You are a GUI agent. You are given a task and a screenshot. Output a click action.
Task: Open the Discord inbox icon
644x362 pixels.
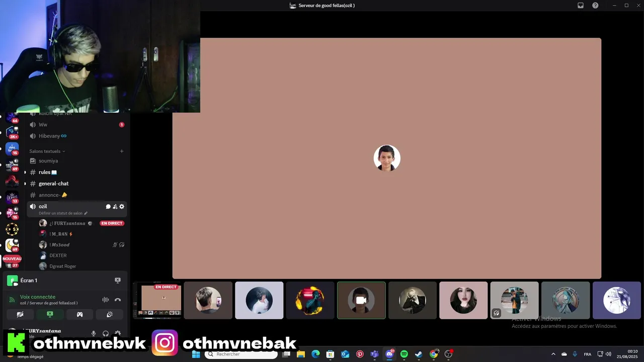click(x=581, y=6)
